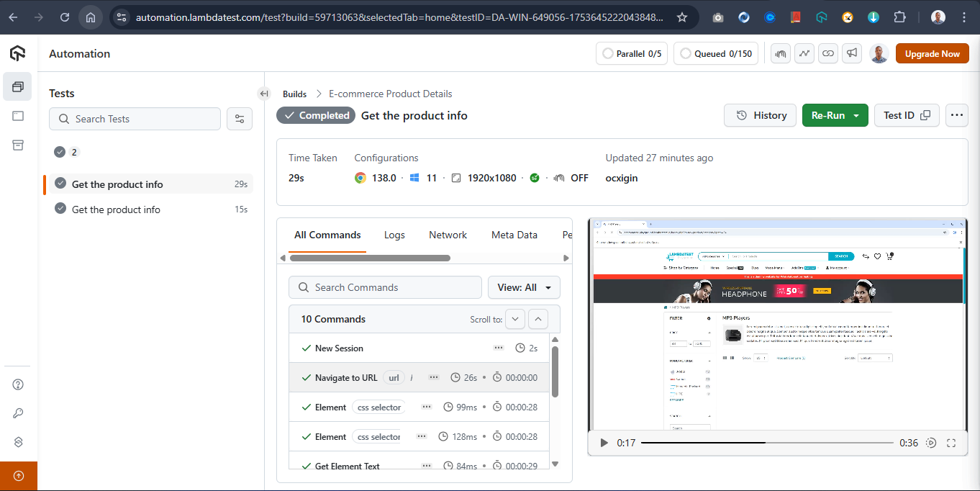This screenshot has width=980, height=491.
Task: Switch to the Logs tab
Action: (x=394, y=235)
